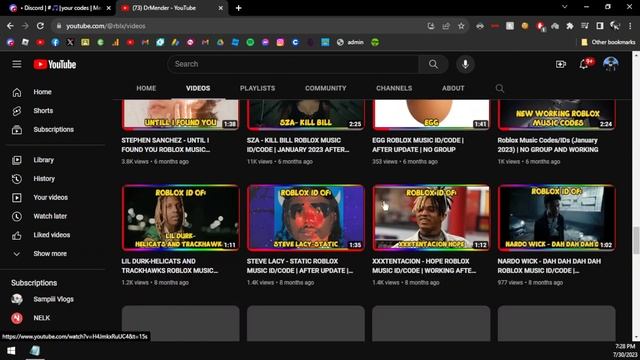Viewport: 640px width, 360px height.
Task: Open the Other bookmarks folder
Action: [x=608, y=42]
